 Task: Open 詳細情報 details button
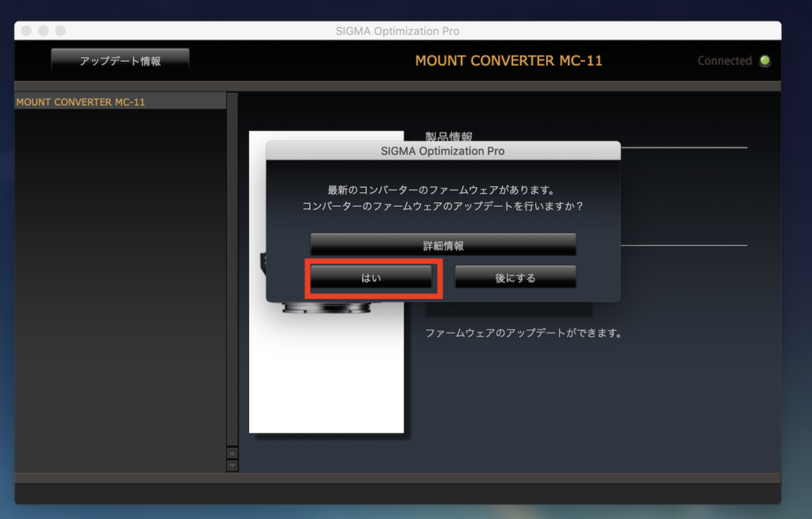tap(443, 244)
